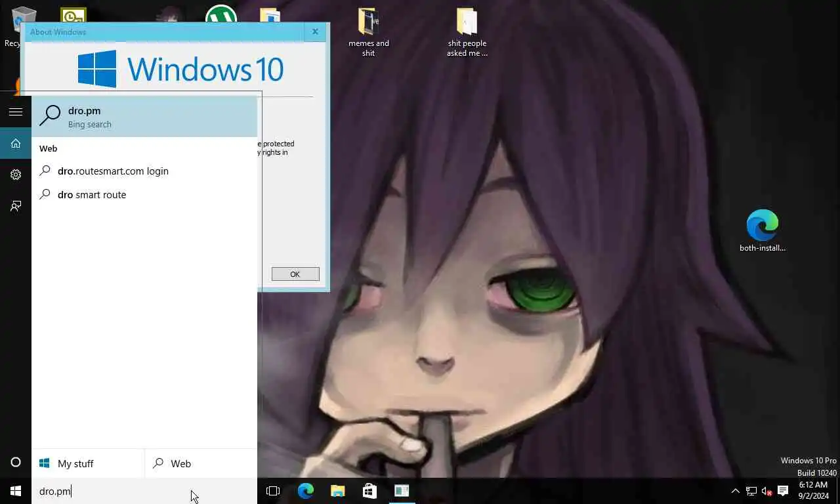This screenshot has height=504, width=840.
Task: Click the feedback icon in search sidebar
Action: 16,206
